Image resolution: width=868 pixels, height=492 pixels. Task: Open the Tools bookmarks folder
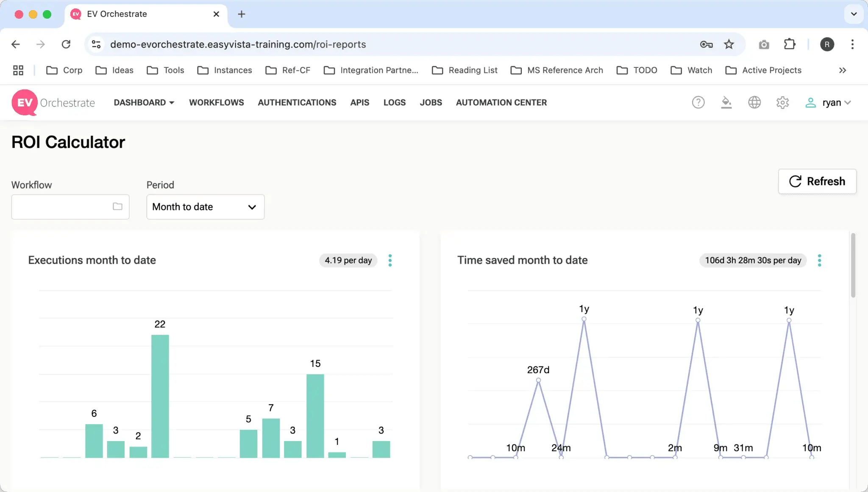[x=165, y=70]
